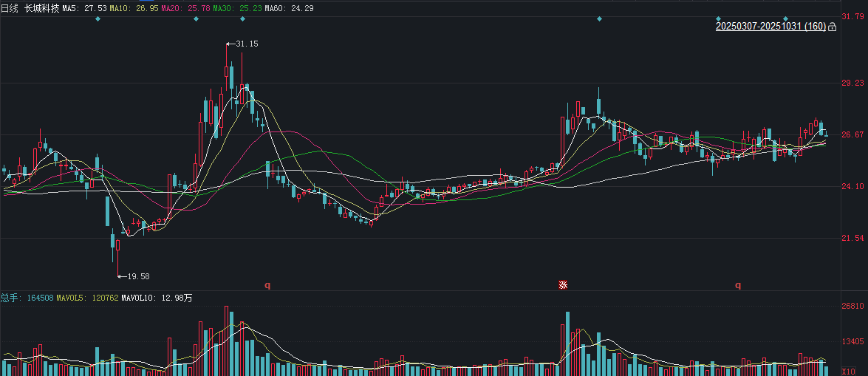
Task: Click the diamond marker above the date range start
Action: [x=718, y=18]
